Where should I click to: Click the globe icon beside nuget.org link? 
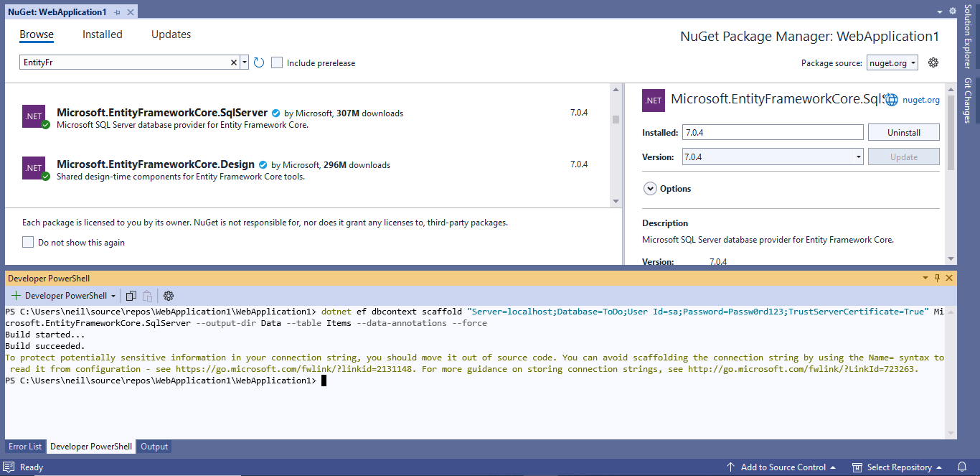pyautogui.click(x=891, y=100)
